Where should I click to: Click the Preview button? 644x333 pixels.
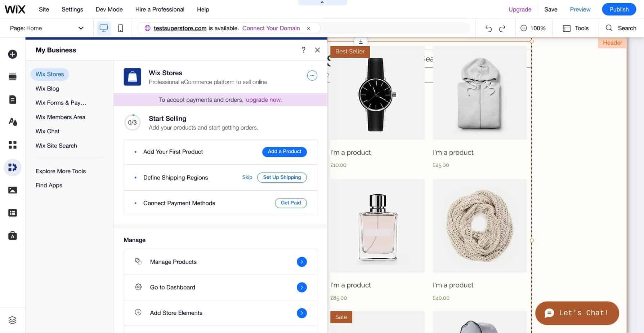pos(580,9)
